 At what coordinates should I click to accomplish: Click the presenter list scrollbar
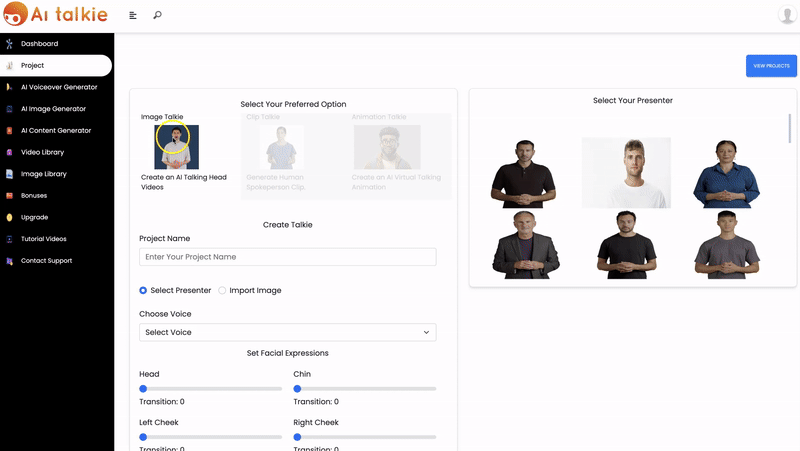(789, 128)
